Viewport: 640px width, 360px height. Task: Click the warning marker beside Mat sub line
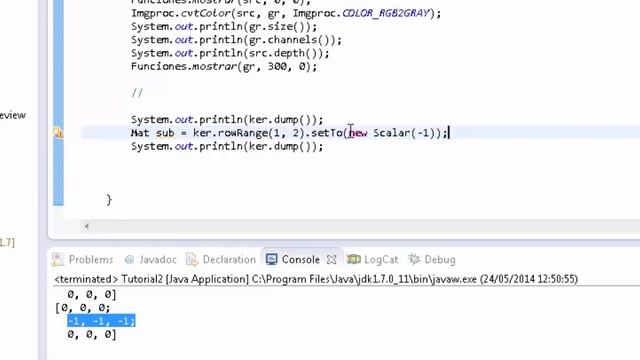coord(58,133)
